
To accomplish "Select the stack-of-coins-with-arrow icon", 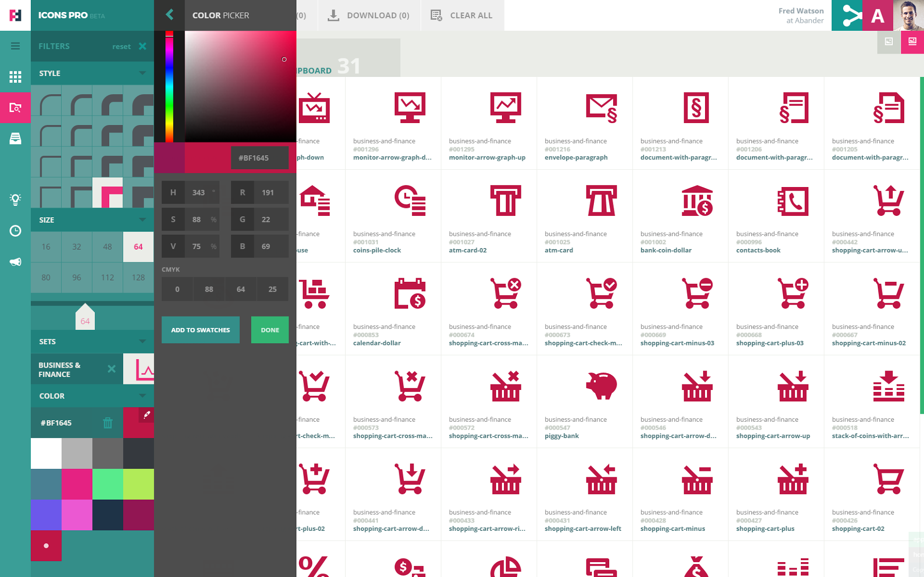I will (x=889, y=386).
